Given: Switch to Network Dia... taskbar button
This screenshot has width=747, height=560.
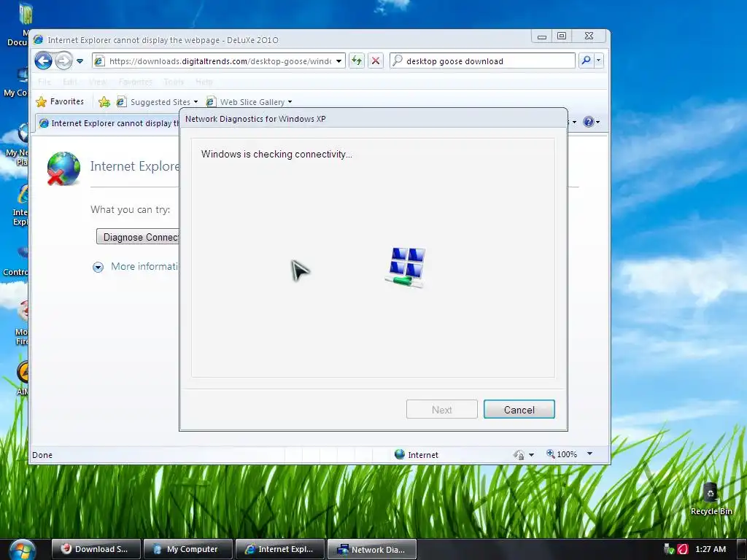Looking at the screenshot, I should tap(371, 549).
